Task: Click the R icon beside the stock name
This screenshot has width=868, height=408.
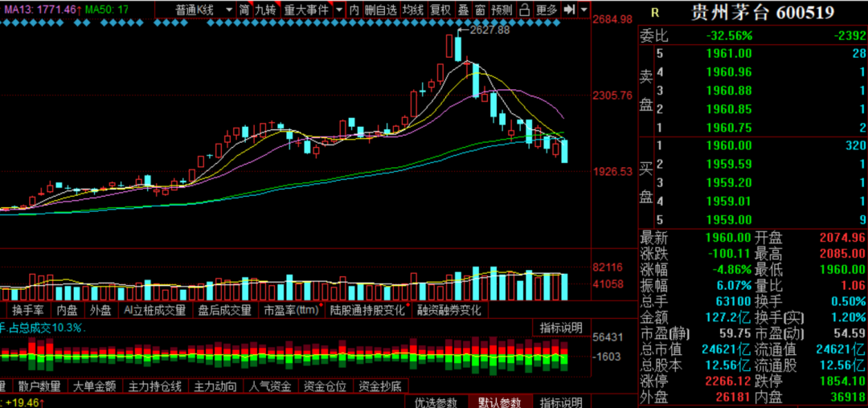Action: [x=655, y=13]
